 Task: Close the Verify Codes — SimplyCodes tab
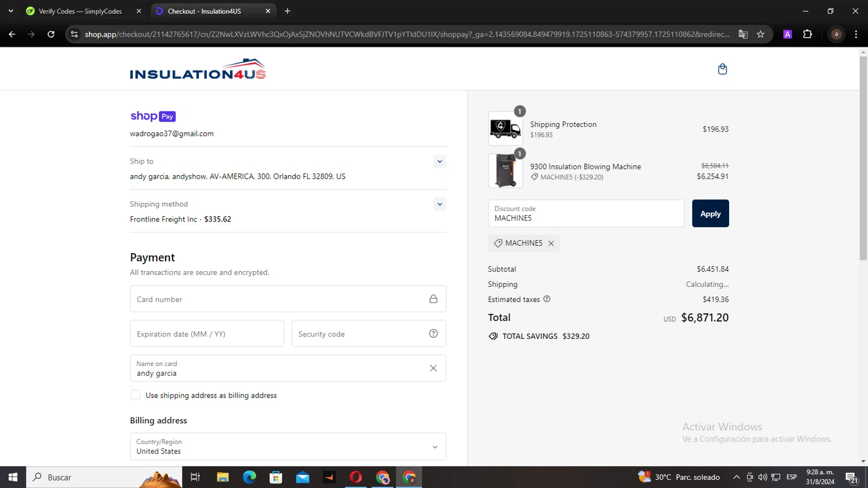point(139,11)
